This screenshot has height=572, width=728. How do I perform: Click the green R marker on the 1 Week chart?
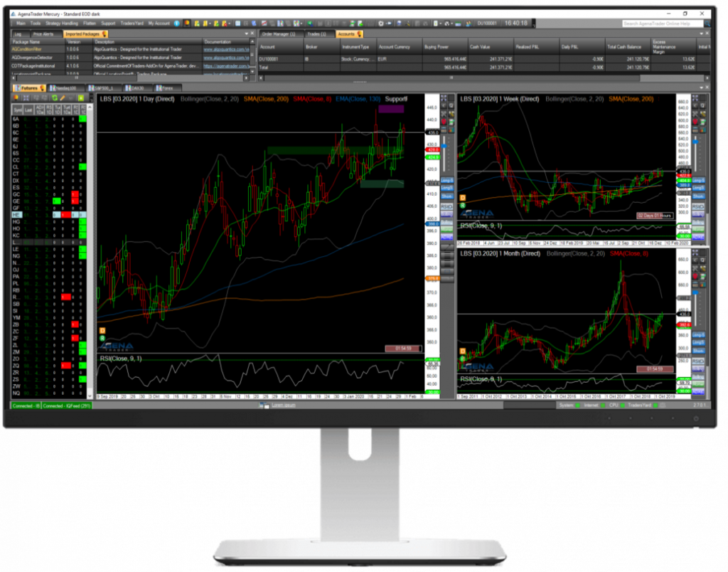462,205
